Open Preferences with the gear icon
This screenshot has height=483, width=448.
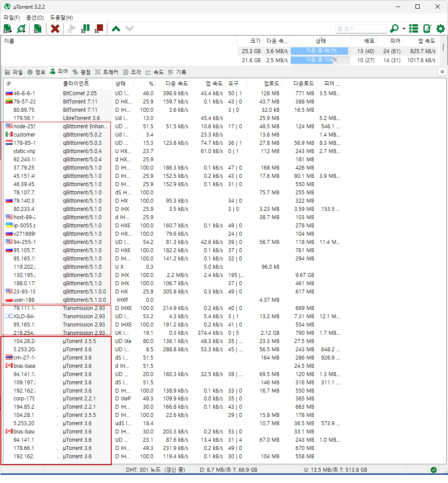[441, 29]
